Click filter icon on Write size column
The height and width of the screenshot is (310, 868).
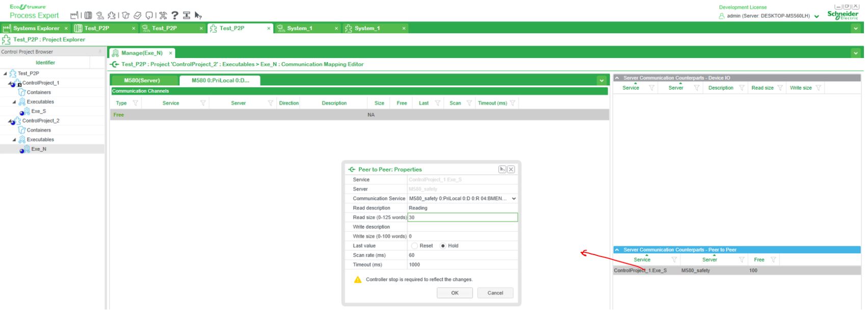[x=819, y=88]
